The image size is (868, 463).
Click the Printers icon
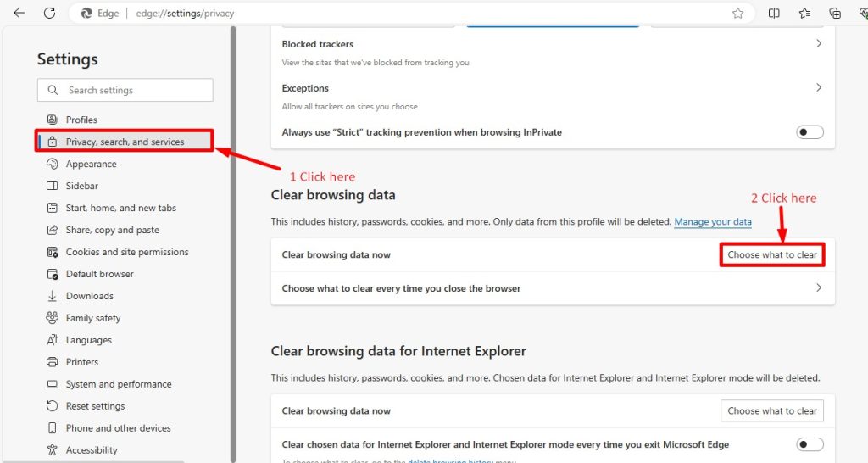(52, 361)
